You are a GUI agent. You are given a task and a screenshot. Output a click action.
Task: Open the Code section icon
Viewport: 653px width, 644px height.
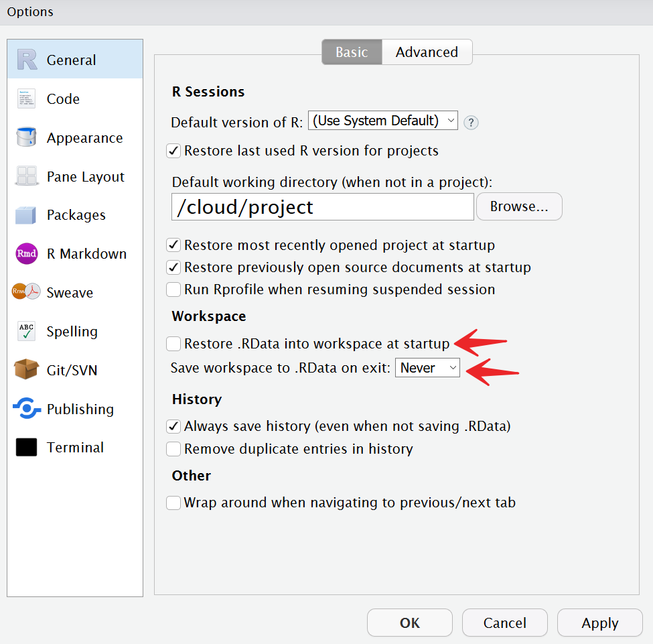click(27, 99)
